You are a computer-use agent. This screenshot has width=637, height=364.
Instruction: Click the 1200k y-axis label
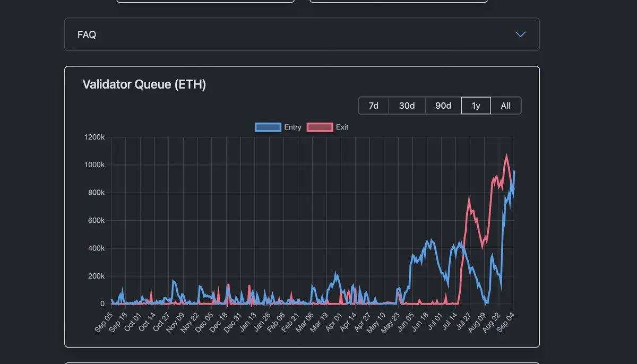(x=94, y=137)
